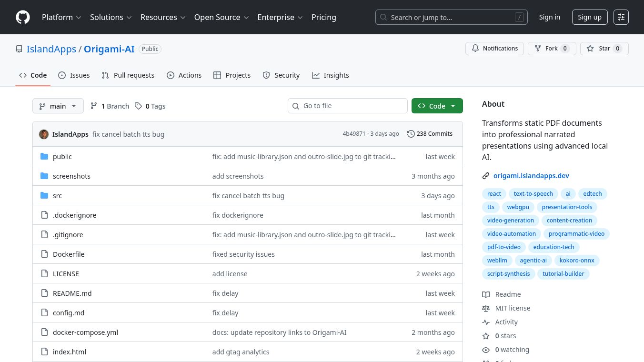Expand the green Code dropdown button

pos(437,106)
